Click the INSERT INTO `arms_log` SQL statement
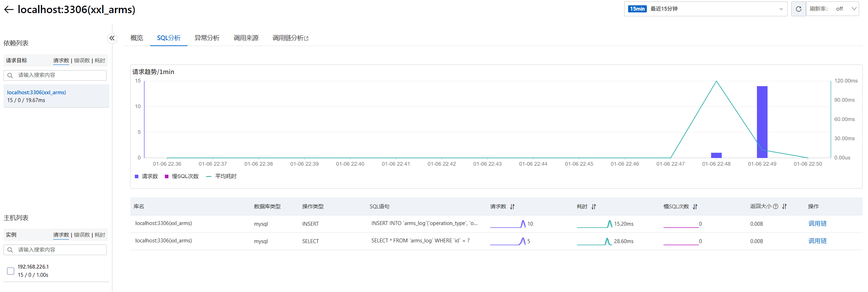The height and width of the screenshot is (292, 868). point(424,223)
